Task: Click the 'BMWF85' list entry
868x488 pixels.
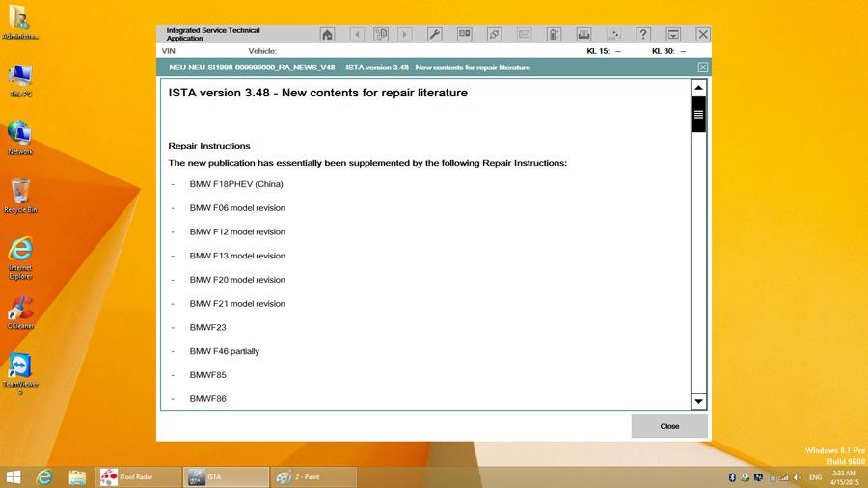Action: [207, 374]
